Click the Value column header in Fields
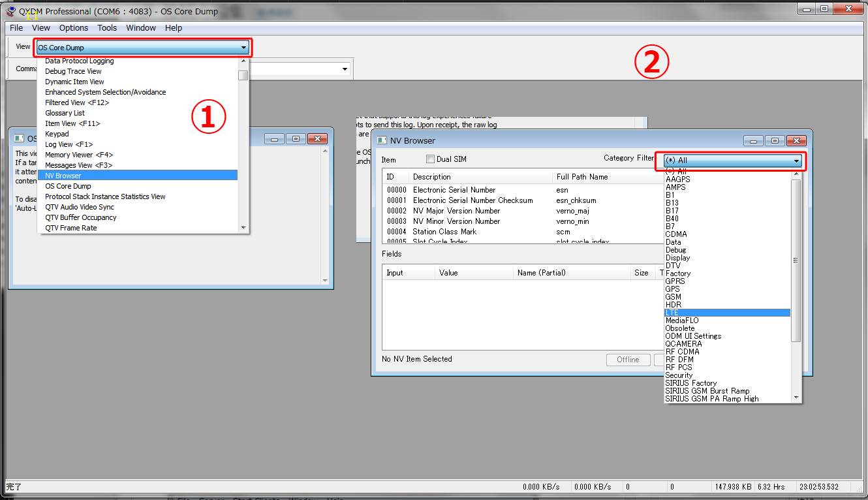 [474, 273]
